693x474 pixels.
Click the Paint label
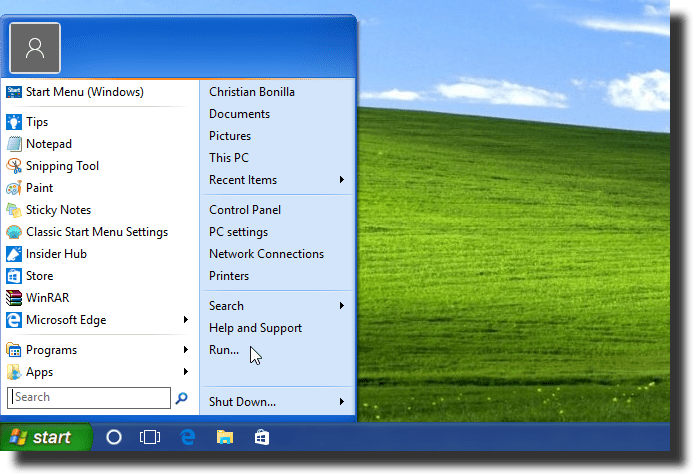39,188
